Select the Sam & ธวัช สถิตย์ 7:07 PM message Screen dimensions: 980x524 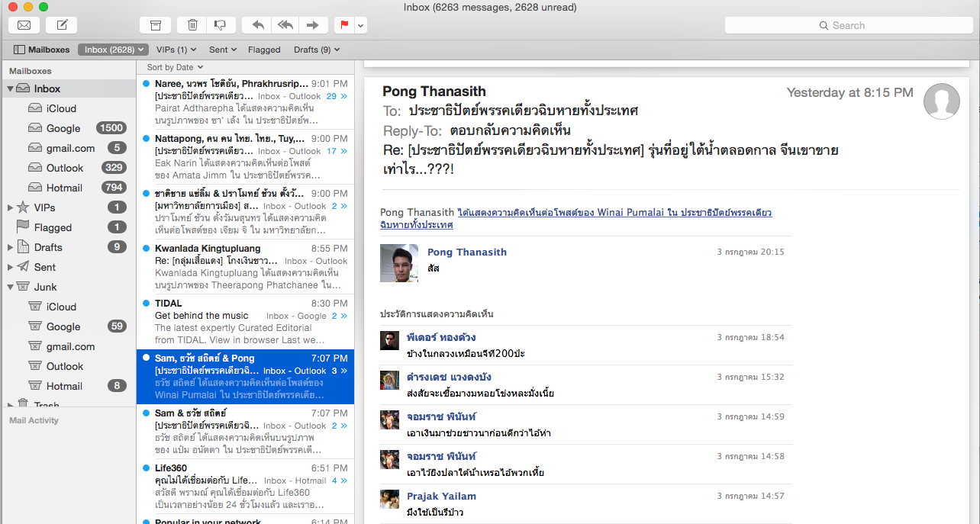pos(245,431)
